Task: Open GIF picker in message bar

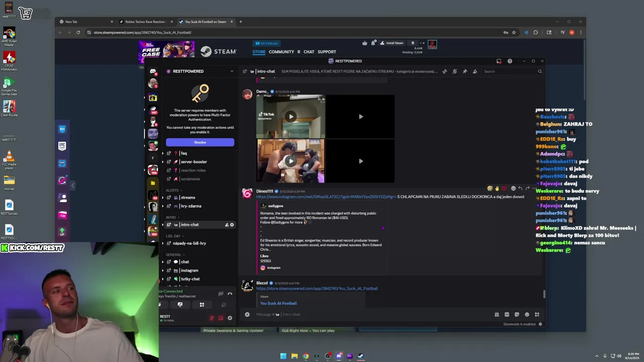Action: [x=507, y=315]
